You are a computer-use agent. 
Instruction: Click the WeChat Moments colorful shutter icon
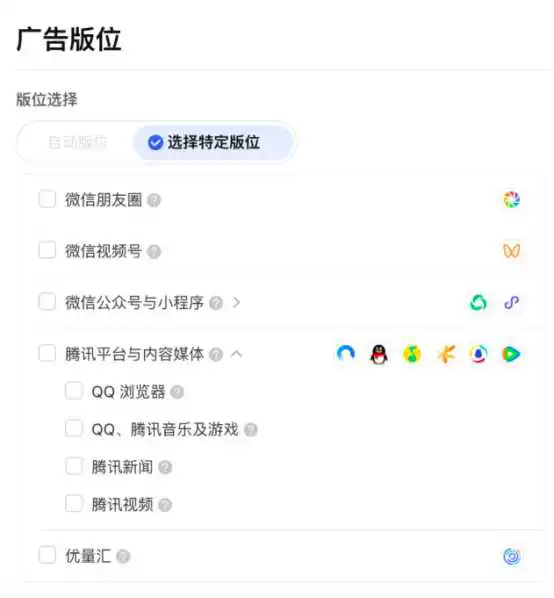[511, 199]
